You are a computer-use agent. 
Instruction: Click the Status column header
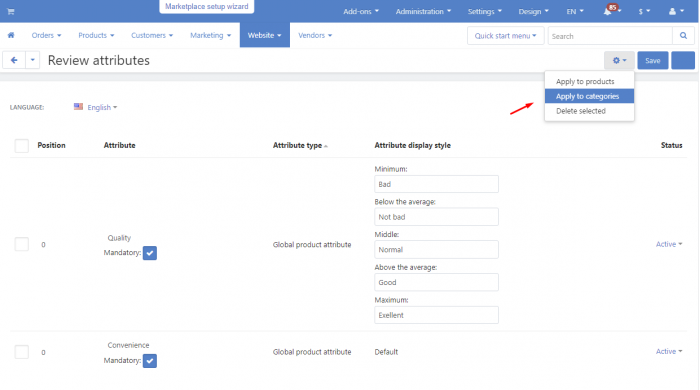(671, 145)
